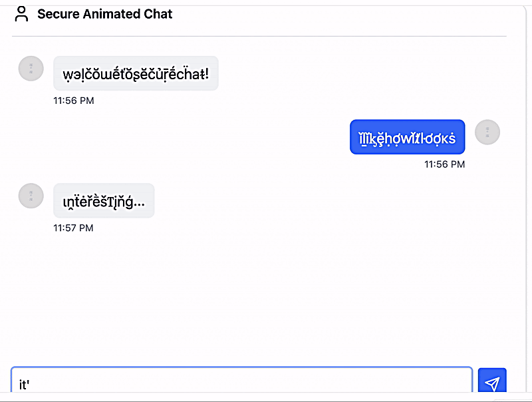This screenshot has height=402, width=532.
Task: Click 11:56 PM timestamp under welcome message
Action: click(x=74, y=100)
